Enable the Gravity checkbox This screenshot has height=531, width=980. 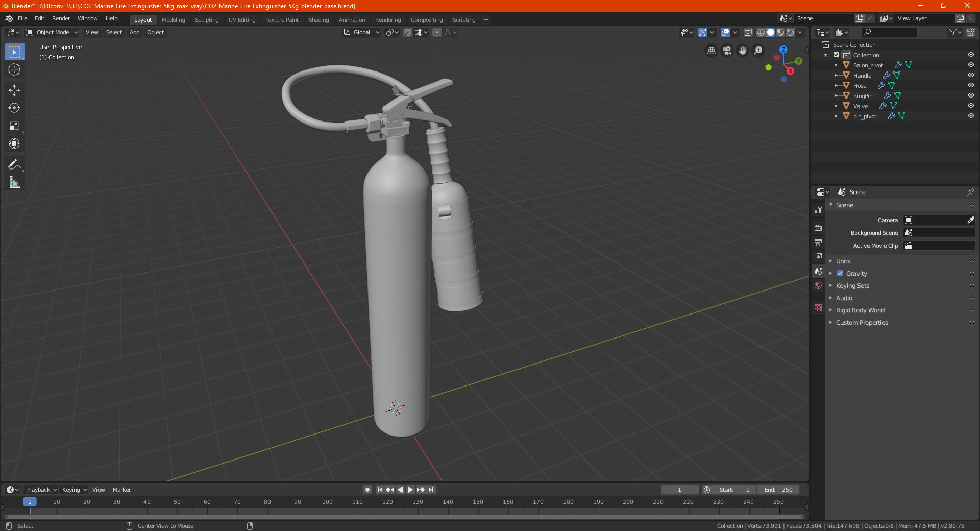(840, 274)
